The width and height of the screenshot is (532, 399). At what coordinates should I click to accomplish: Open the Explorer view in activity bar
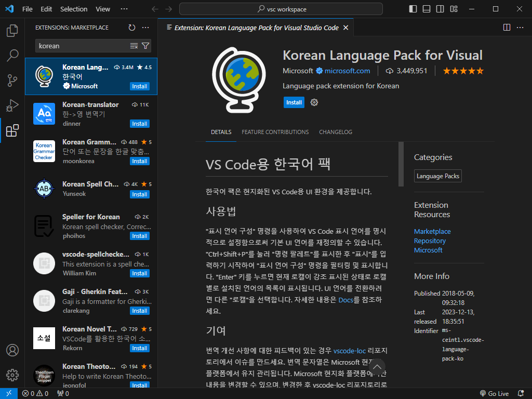[12, 31]
